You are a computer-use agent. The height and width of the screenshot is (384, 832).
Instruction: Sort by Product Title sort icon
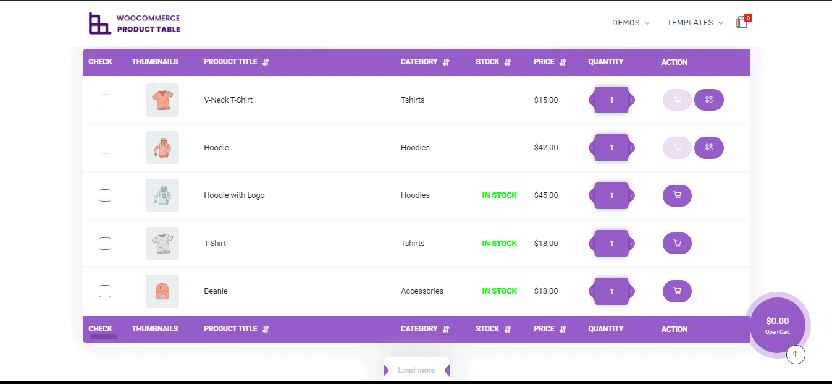pyautogui.click(x=266, y=62)
